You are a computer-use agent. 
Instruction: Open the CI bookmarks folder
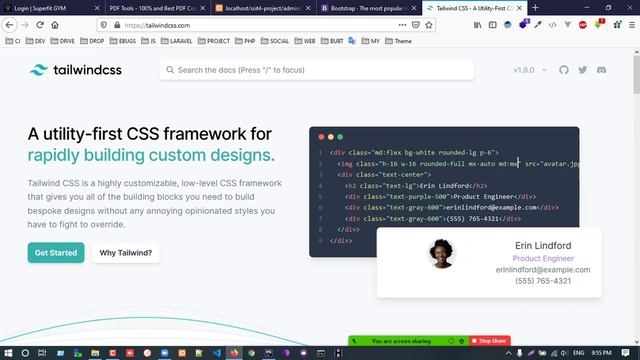[x=13, y=41]
